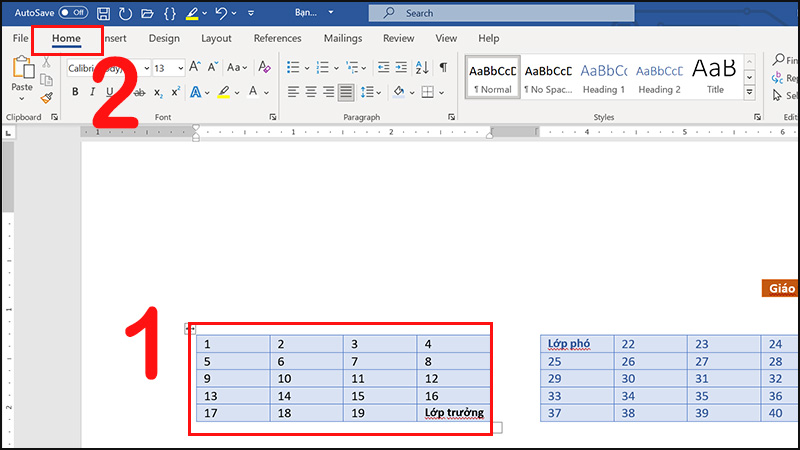Apply the Title style
The width and height of the screenshot is (800, 450).
coord(715,77)
